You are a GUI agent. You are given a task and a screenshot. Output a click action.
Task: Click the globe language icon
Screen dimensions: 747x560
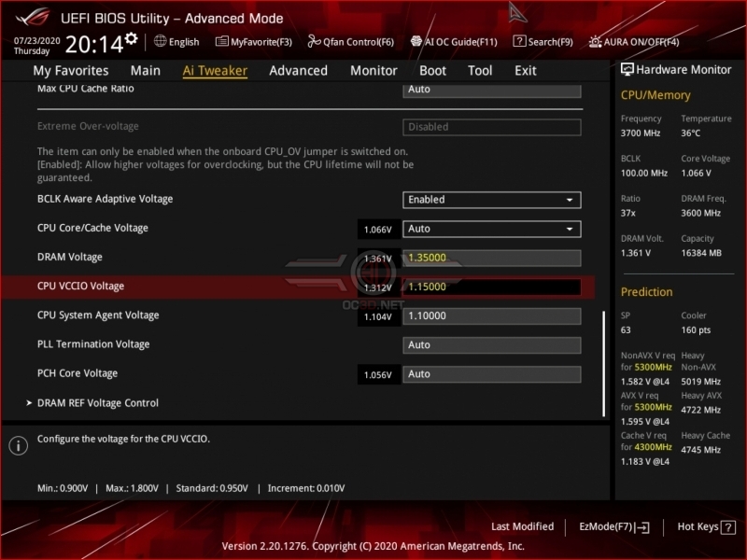[160, 41]
